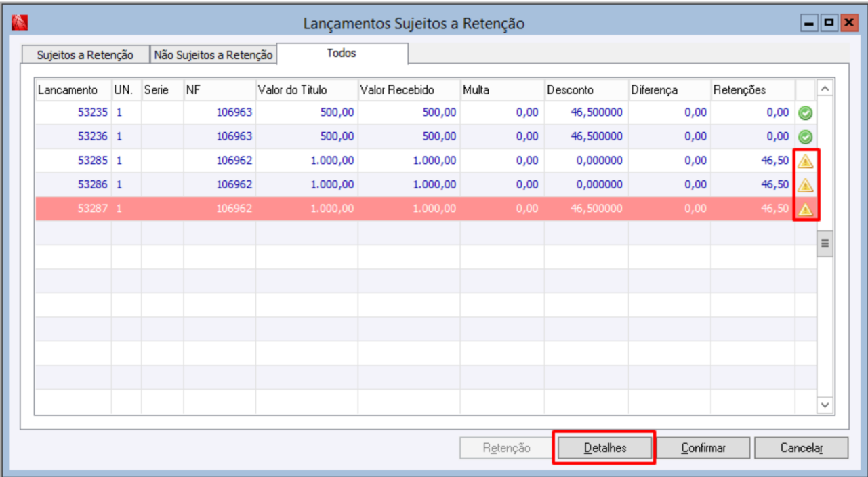Screen dimensions: 868x477
Task: Select the Todos tab
Action: point(342,53)
